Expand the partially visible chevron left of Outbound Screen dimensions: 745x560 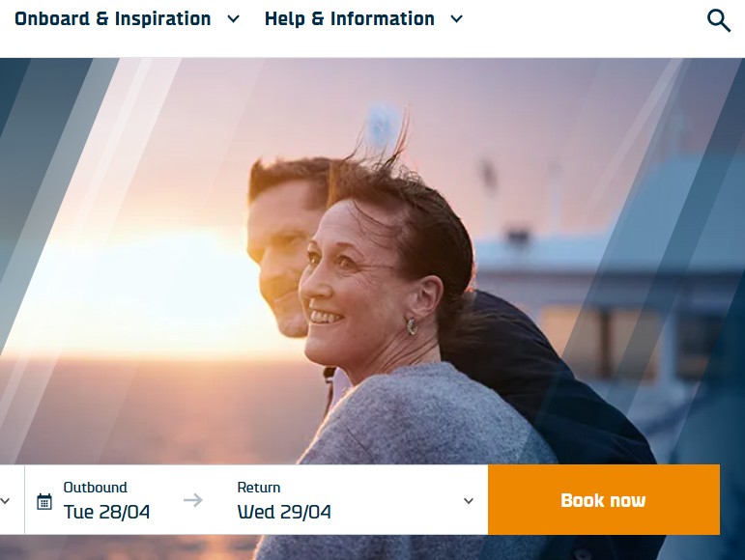[x=5, y=501]
